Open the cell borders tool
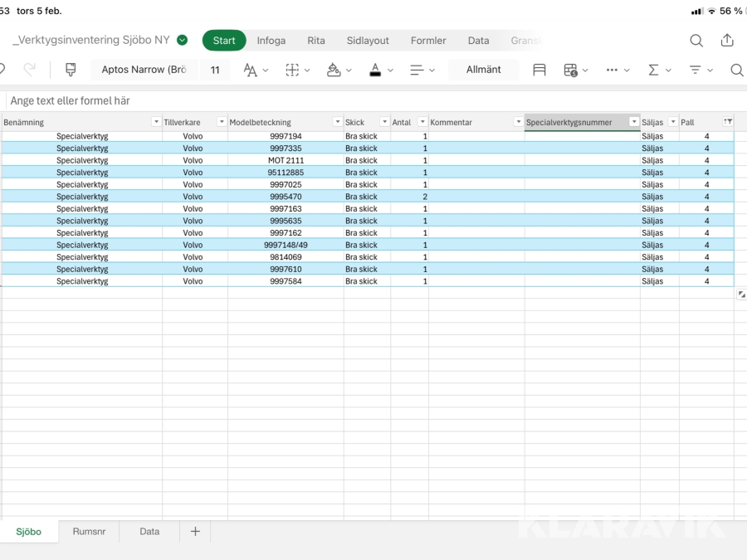Image resolution: width=747 pixels, height=560 pixels. point(292,70)
